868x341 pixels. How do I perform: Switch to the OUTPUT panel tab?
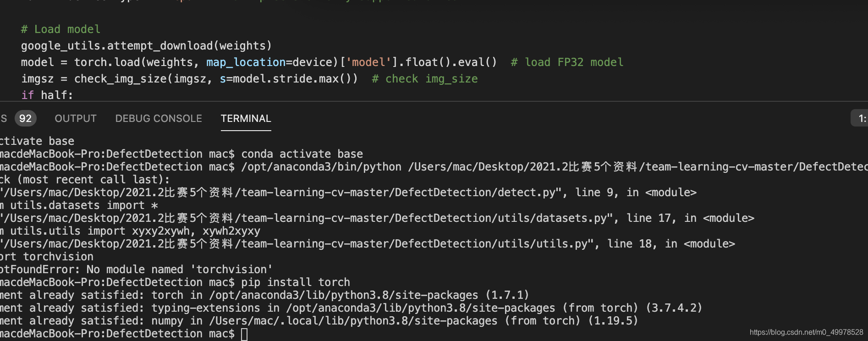(x=76, y=118)
